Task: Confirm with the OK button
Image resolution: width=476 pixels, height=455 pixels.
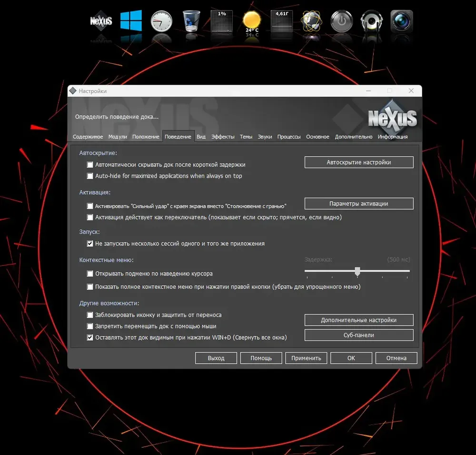Action: [x=351, y=358]
